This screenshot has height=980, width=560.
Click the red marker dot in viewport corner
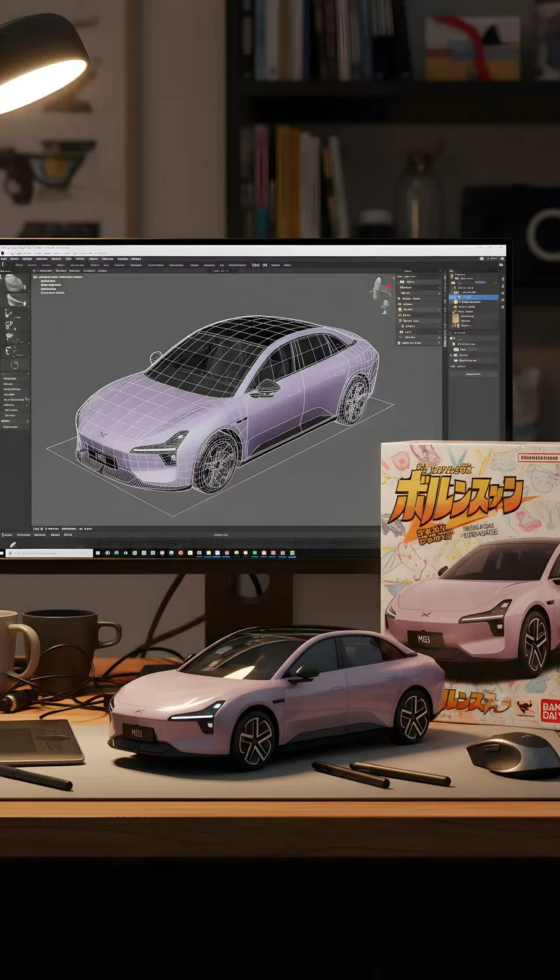point(389,286)
